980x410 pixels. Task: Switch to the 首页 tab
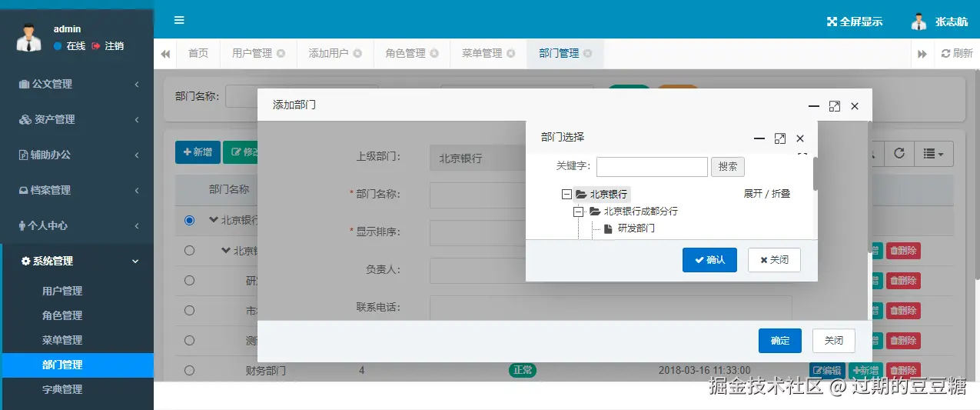pos(198,54)
